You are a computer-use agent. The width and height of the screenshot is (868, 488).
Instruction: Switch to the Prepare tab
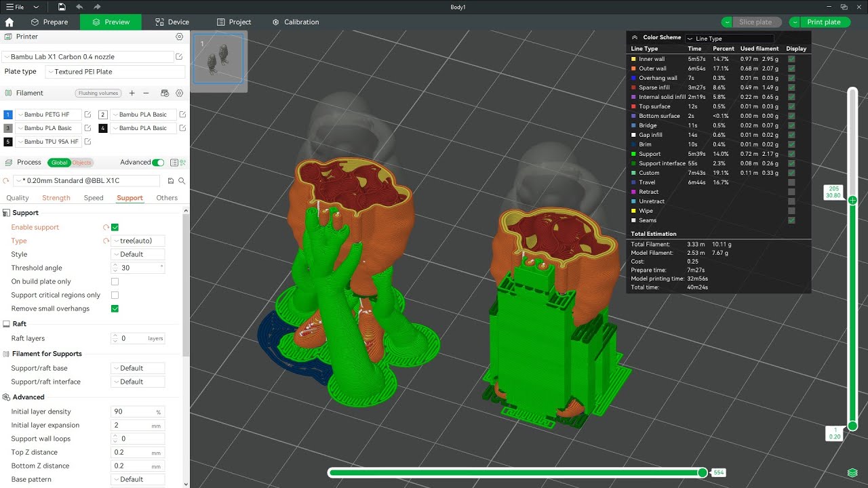point(49,22)
